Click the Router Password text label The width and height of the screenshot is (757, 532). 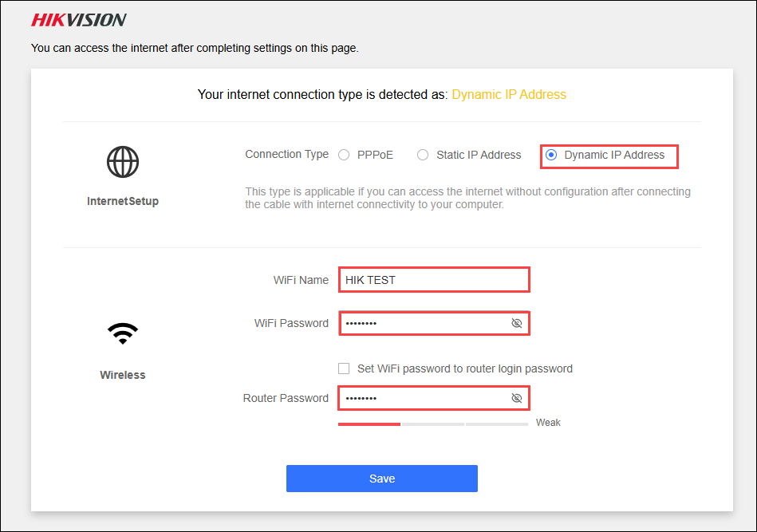[x=286, y=398]
